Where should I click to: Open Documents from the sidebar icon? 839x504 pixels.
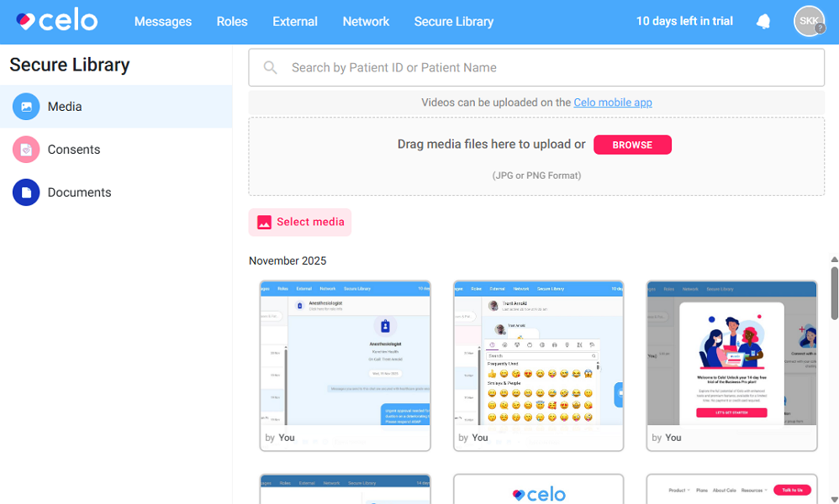click(25, 192)
